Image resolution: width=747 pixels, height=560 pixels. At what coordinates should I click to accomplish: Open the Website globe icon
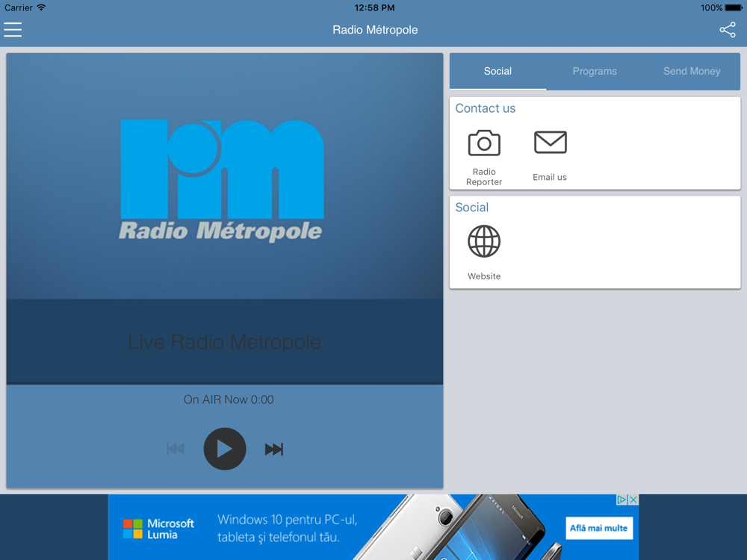484,242
